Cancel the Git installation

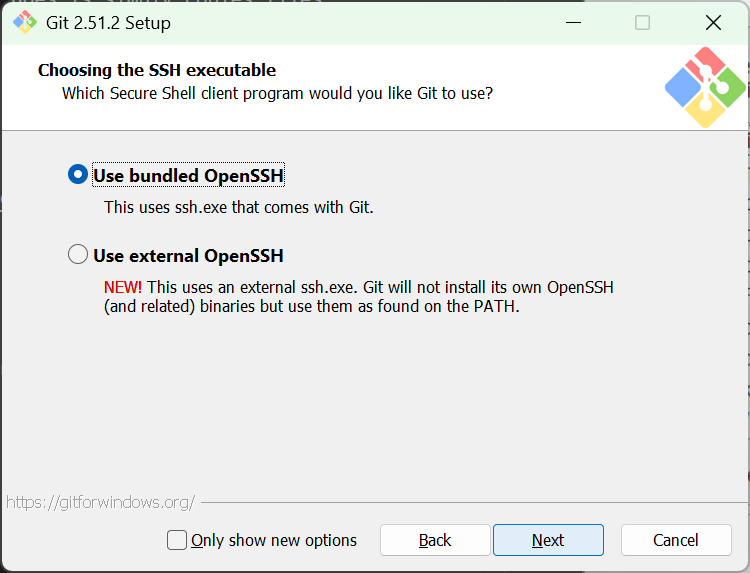tap(676, 540)
